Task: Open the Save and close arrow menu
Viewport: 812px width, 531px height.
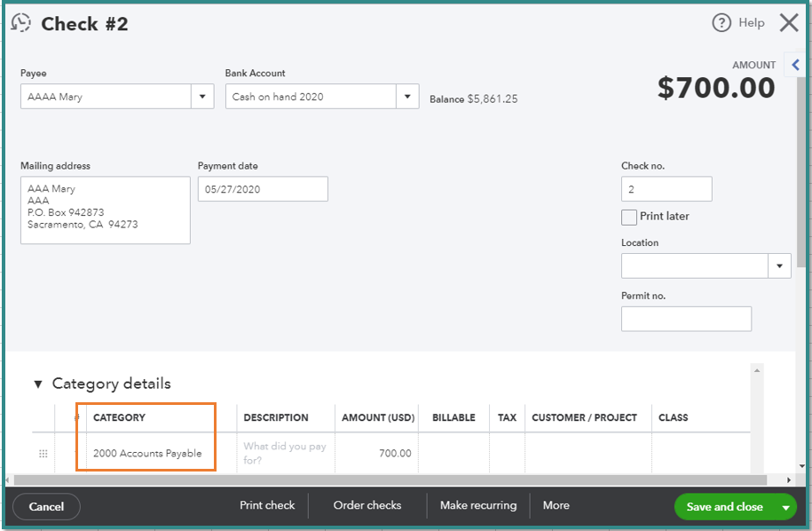Action: (x=786, y=507)
